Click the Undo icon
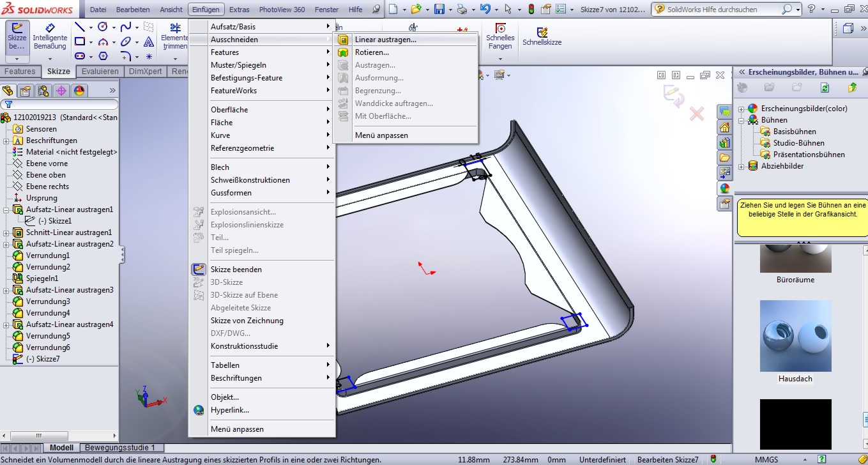Viewport: 868px width, 465px height. [x=485, y=9]
